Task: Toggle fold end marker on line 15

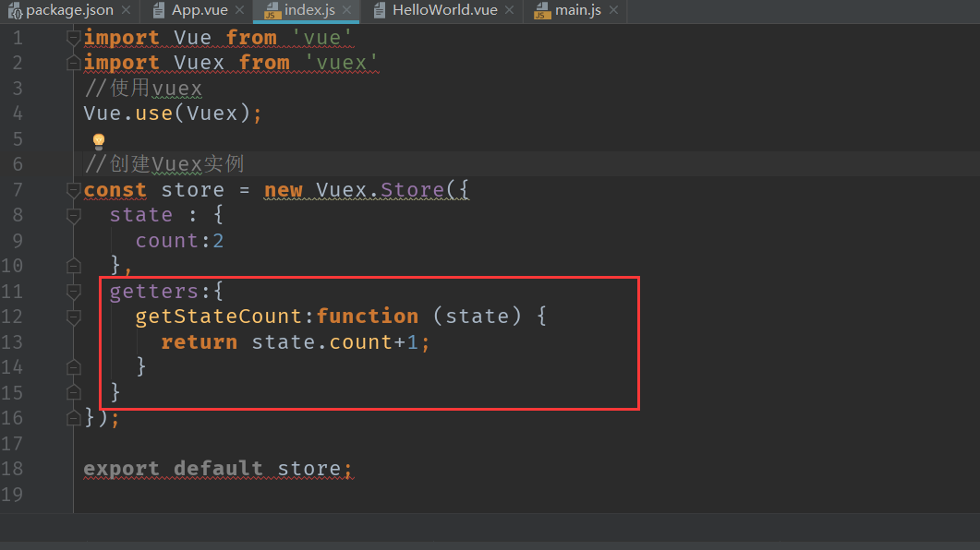Action: tap(73, 393)
